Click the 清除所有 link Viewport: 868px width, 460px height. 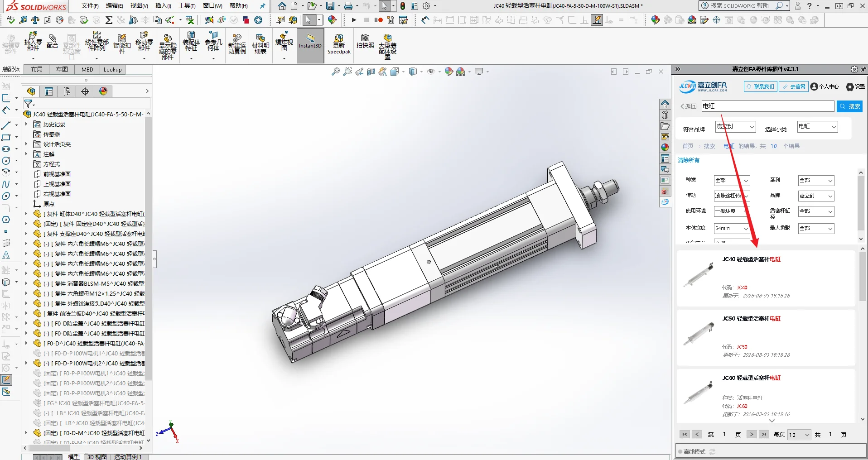click(689, 160)
